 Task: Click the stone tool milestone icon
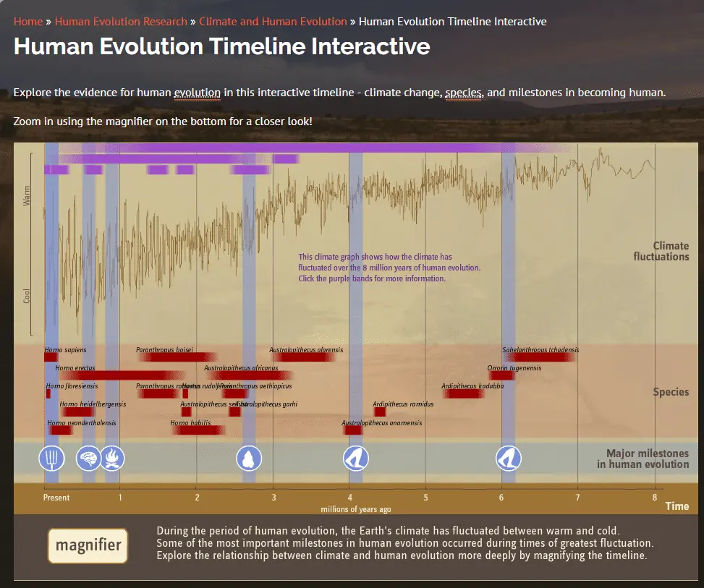(x=249, y=459)
